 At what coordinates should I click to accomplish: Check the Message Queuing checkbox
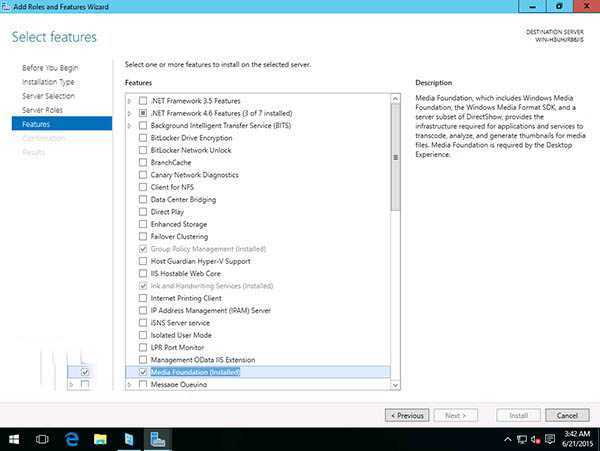click(143, 384)
